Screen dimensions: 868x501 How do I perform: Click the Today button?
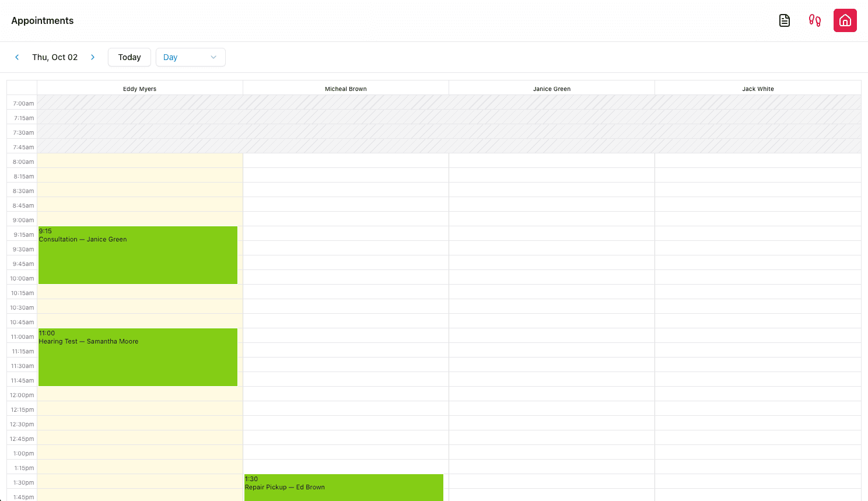[x=129, y=57]
